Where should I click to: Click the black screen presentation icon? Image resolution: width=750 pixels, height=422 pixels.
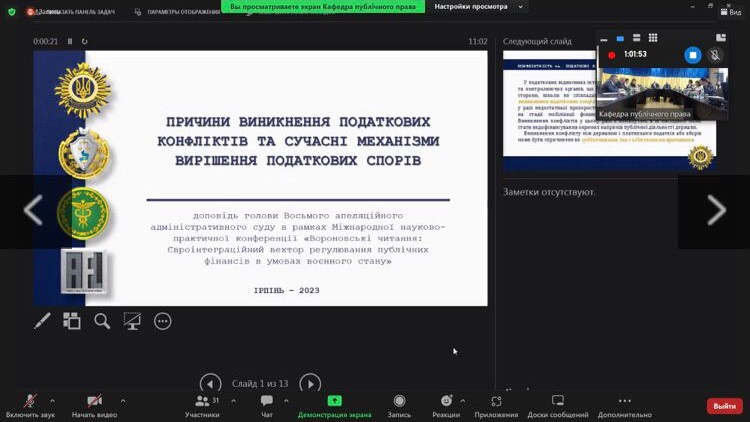[x=132, y=321]
